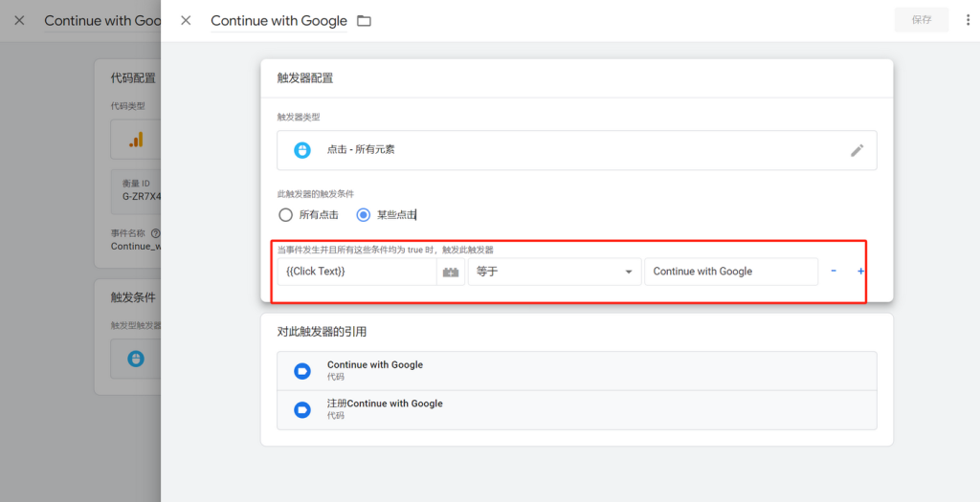Click the 保存 button
The image size is (980, 502).
922,20
